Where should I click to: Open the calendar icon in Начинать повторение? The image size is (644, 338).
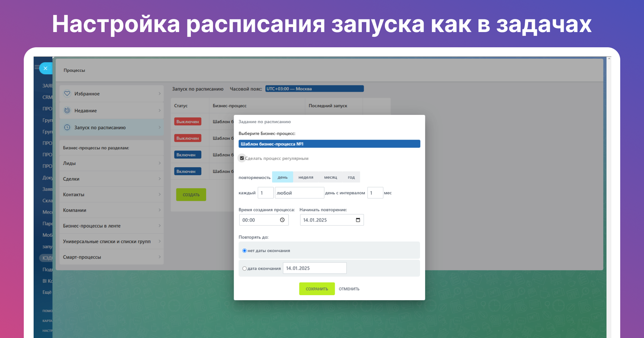(358, 220)
